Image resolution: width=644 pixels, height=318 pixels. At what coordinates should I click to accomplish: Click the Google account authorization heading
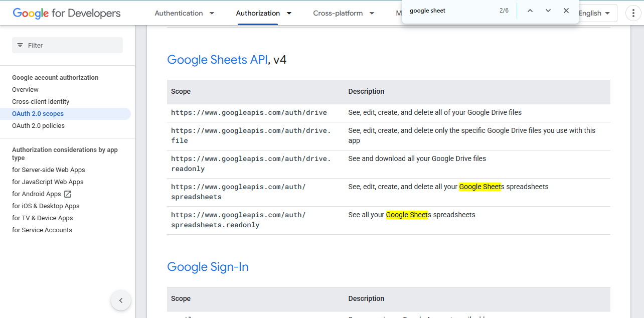coord(55,78)
